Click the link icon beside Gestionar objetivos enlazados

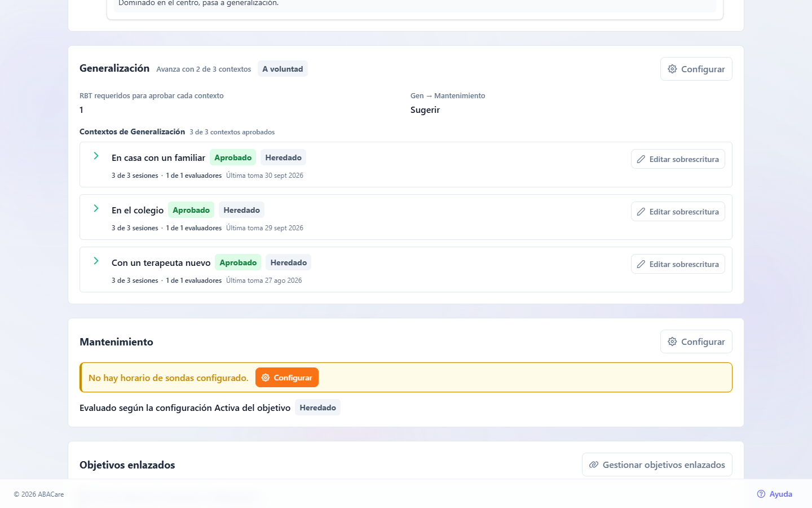click(594, 465)
